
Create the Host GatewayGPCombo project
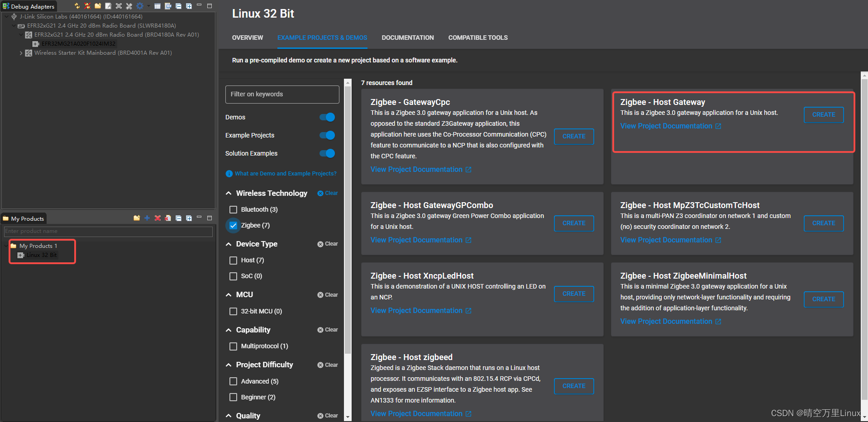[x=574, y=223]
